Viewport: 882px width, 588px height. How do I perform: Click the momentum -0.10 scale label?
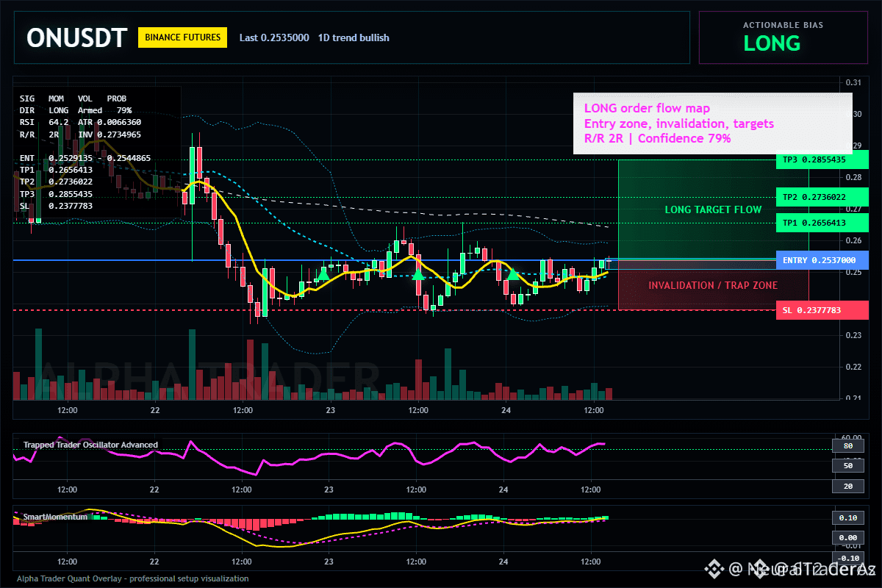847,558
